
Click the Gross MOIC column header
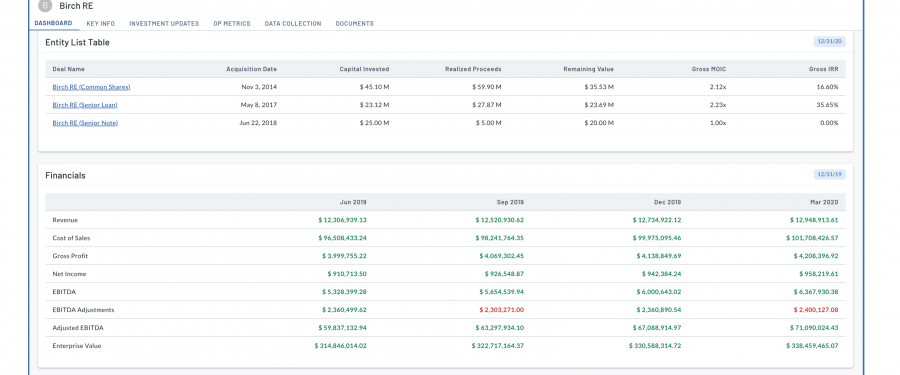pyautogui.click(x=709, y=69)
